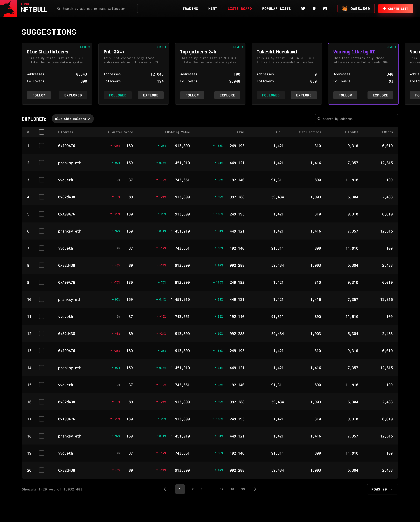
Task: Click the Search by address field
Action: pos(356,119)
